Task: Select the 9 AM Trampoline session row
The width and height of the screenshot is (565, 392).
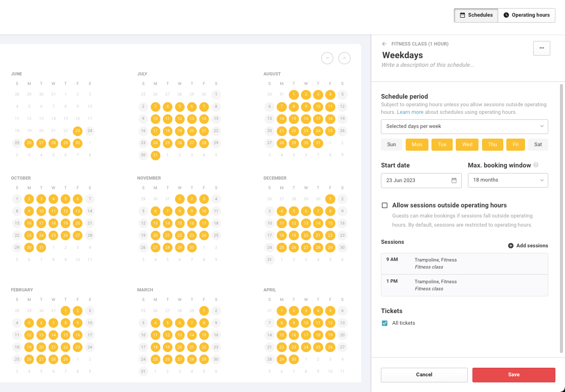Action: coord(464,264)
